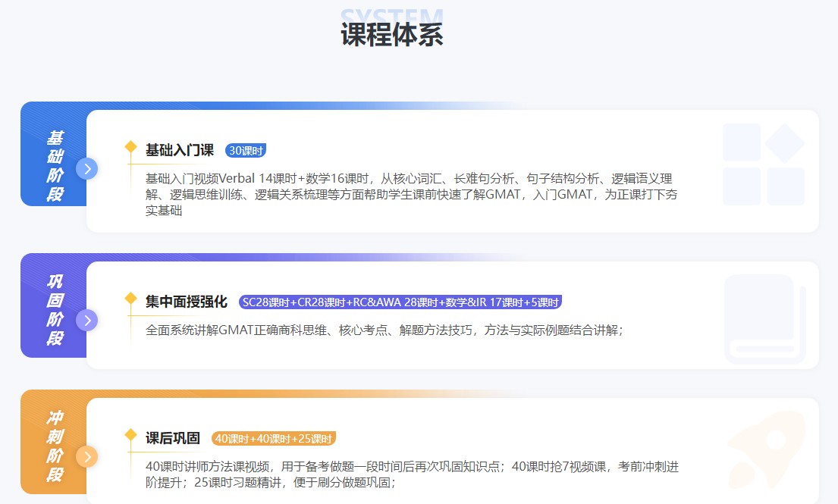Click the book icon in 集中面授强化 card

click(763, 318)
